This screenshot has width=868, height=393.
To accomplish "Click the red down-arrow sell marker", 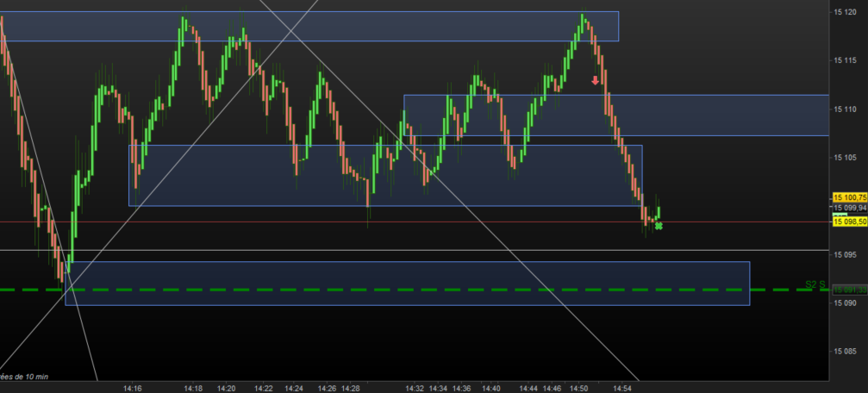I will pos(595,80).
